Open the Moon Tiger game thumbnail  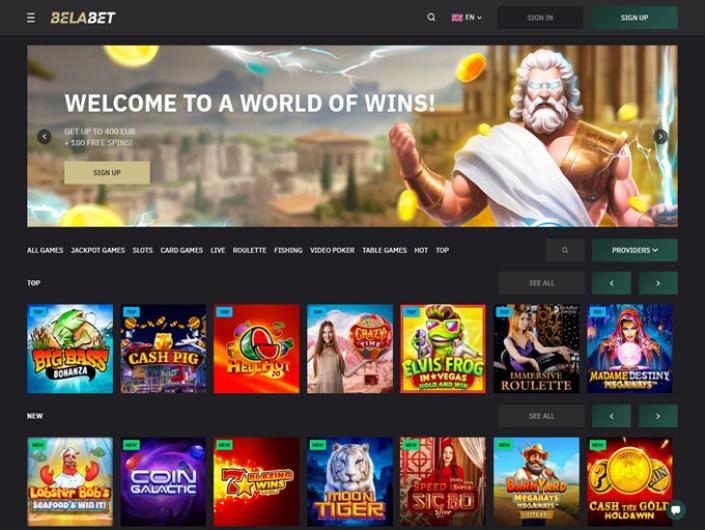[349, 482]
